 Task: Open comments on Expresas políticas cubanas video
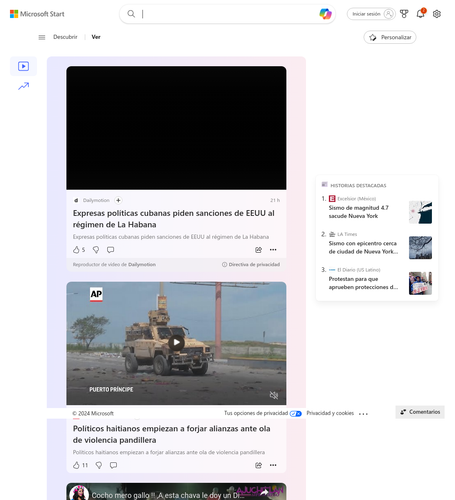click(x=110, y=250)
